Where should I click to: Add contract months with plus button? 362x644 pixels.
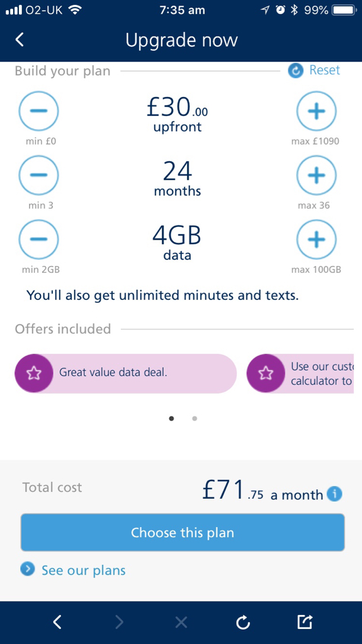[x=316, y=175]
